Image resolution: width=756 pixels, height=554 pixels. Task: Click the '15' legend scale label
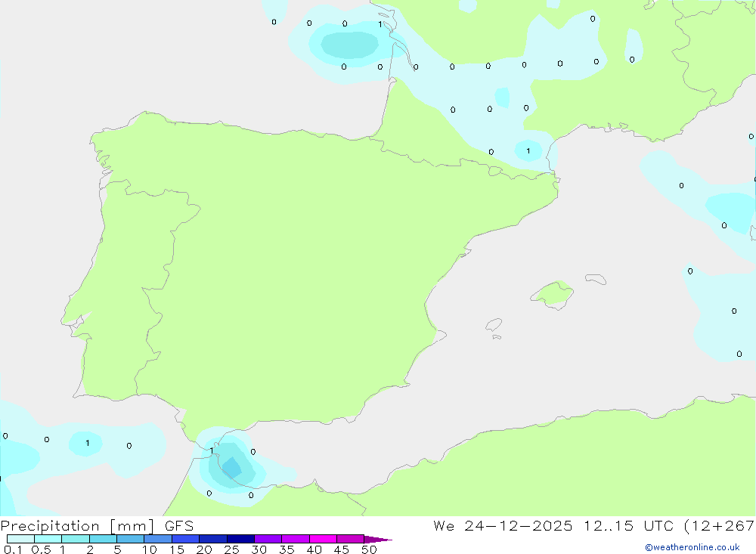[177, 549]
